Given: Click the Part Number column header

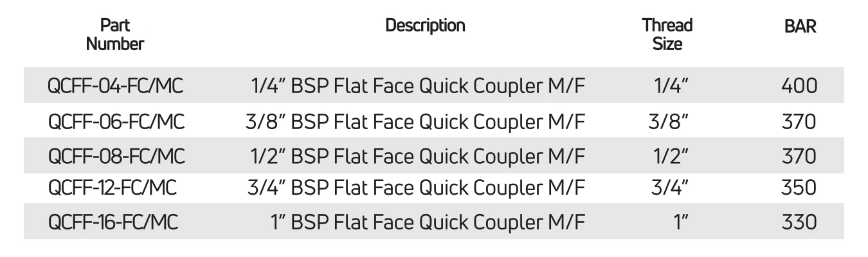Looking at the screenshot, I should pos(115,35).
